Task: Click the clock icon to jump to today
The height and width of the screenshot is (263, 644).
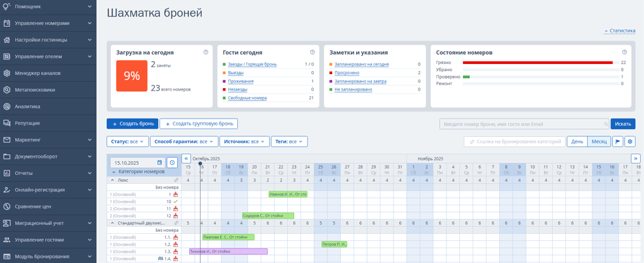Action: click(172, 163)
